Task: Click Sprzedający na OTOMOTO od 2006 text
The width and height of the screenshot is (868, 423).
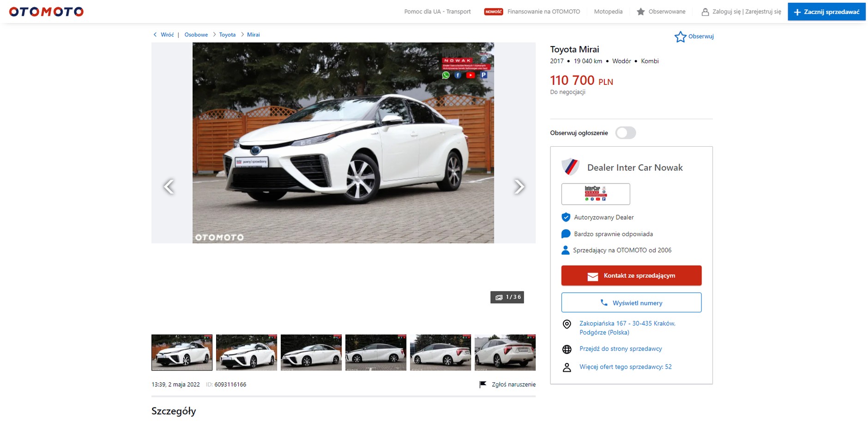Action: click(622, 250)
